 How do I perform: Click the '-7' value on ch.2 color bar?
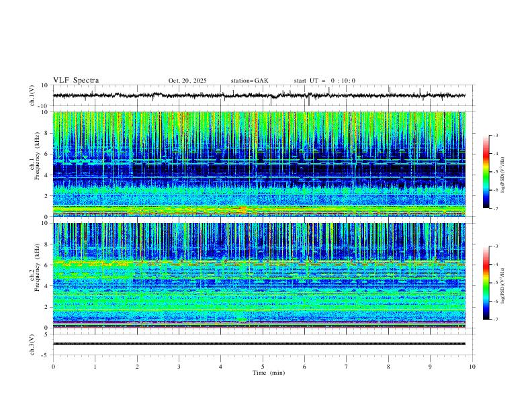tap(496, 320)
